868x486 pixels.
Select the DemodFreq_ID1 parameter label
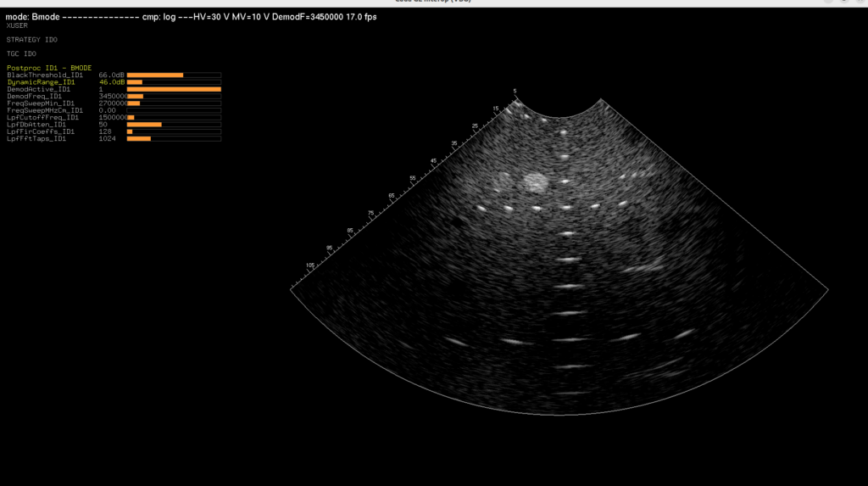(34, 97)
